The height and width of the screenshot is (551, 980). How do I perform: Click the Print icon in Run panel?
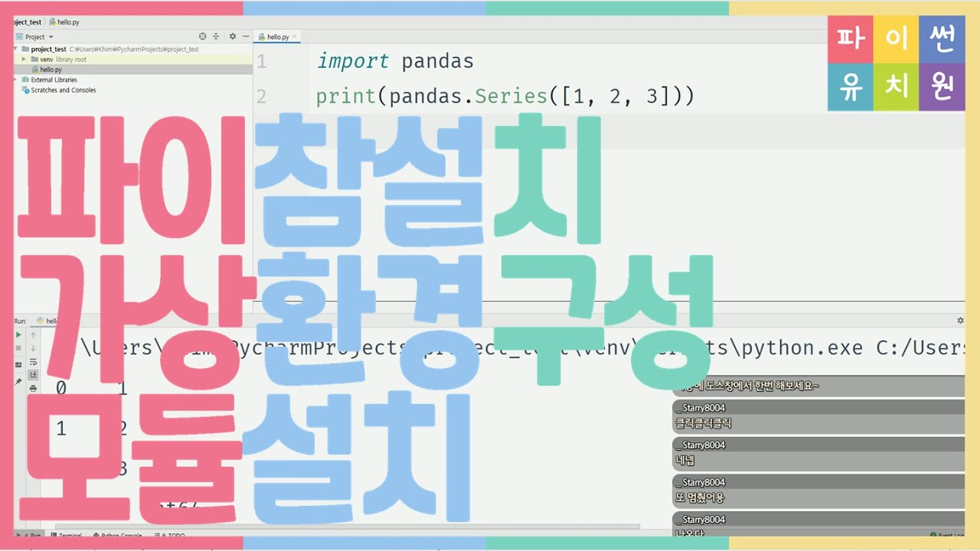[x=33, y=388]
